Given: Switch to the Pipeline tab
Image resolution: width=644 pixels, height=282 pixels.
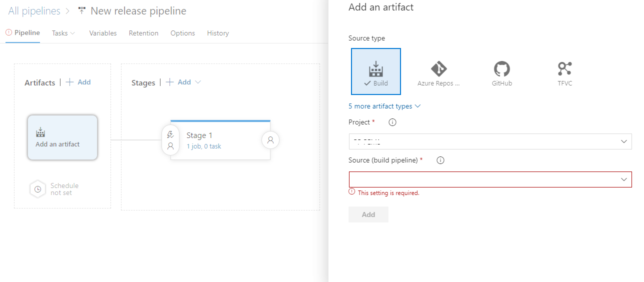Looking at the screenshot, I should (23, 33).
